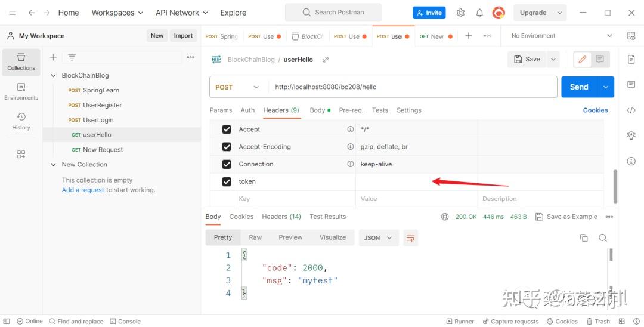Select the Raw response view
This screenshot has height=327, width=644.
(x=255, y=237)
